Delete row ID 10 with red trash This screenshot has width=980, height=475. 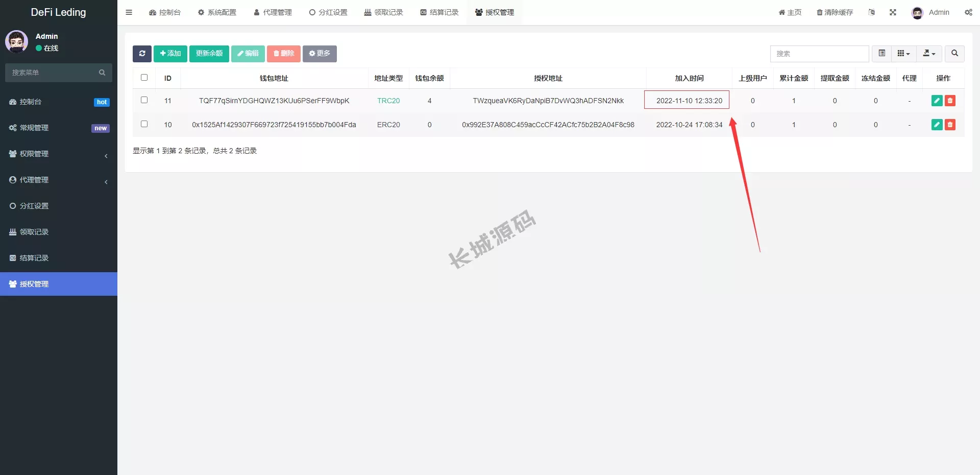click(950, 125)
